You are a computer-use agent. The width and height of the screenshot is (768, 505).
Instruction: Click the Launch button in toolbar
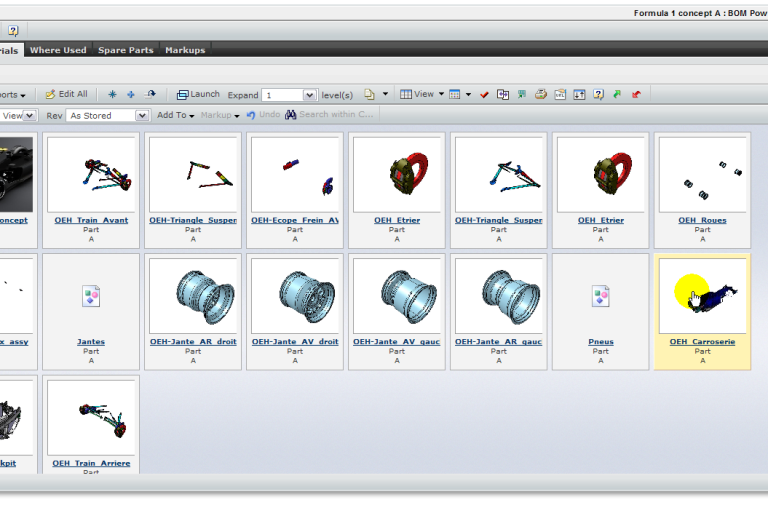pyautogui.click(x=198, y=94)
